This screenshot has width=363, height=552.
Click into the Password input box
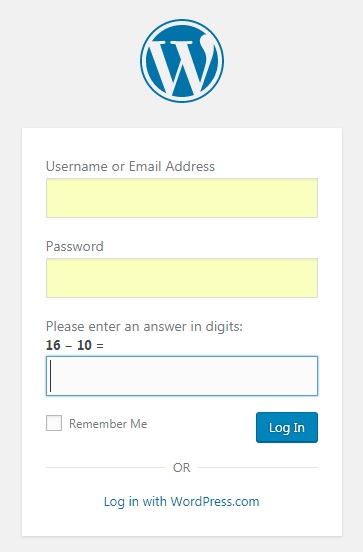pos(182,278)
